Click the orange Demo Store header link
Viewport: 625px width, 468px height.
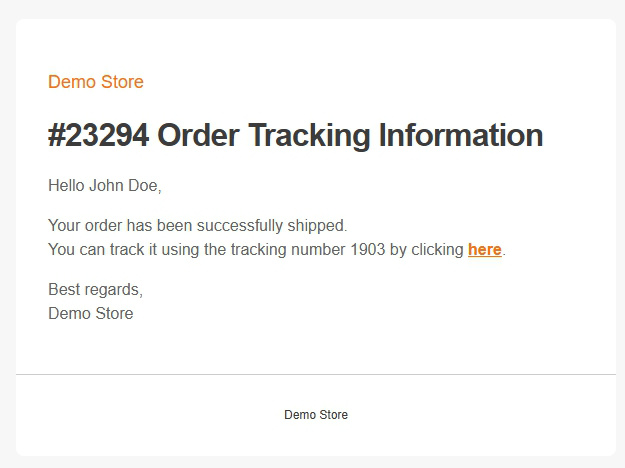tap(96, 82)
